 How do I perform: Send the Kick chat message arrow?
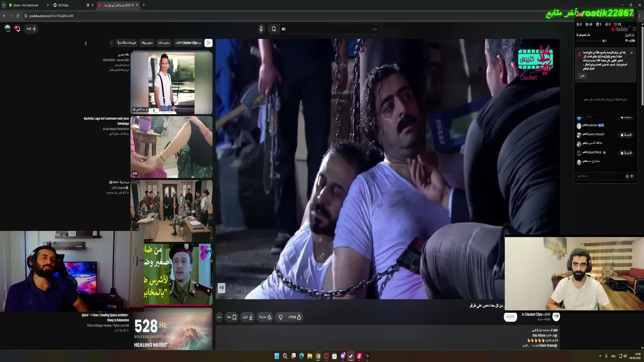click(x=632, y=176)
